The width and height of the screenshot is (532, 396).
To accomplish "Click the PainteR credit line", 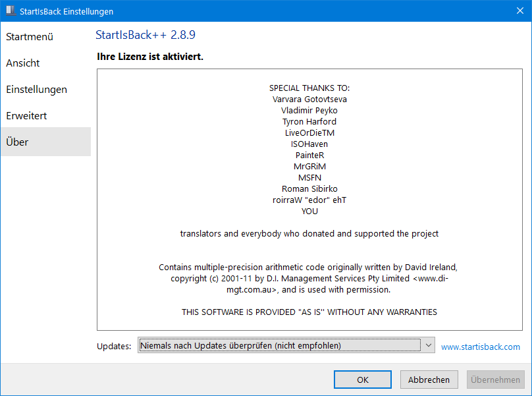I will coord(309,156).
